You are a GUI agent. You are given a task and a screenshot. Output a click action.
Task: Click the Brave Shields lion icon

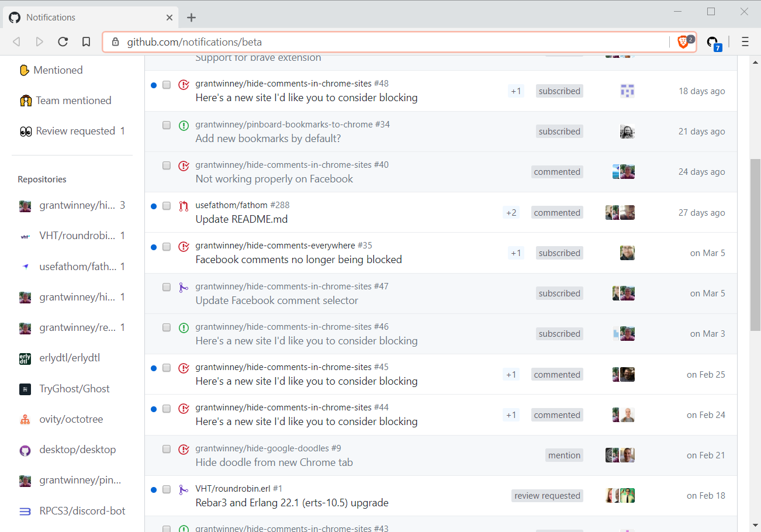click(683, 42)
